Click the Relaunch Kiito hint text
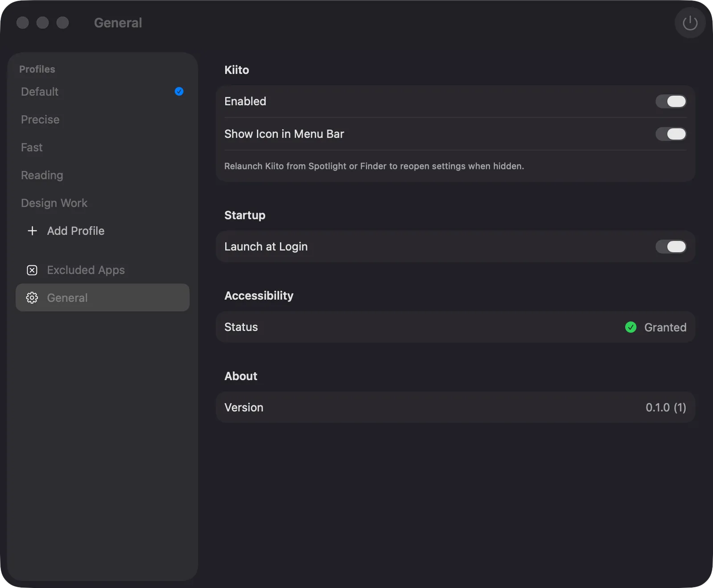 [374, 166]
